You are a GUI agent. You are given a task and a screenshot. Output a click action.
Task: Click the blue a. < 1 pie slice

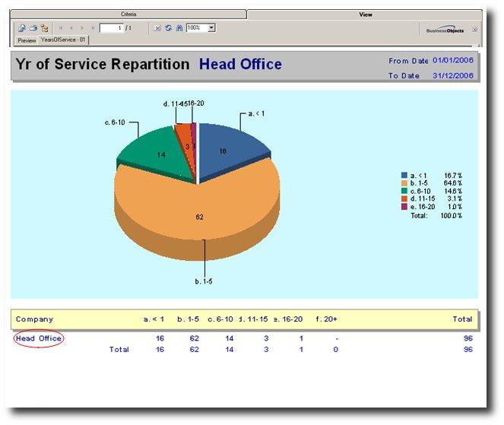tap(228, 144)
